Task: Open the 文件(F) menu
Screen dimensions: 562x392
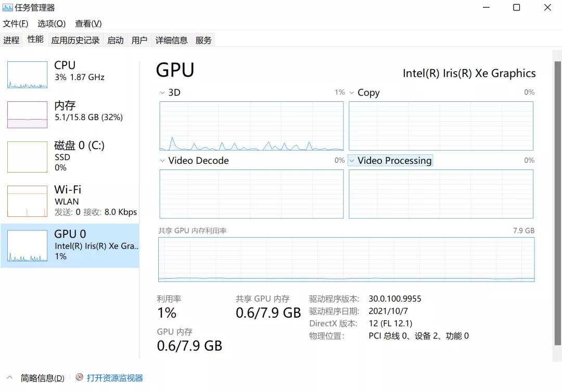Action: 16,23
